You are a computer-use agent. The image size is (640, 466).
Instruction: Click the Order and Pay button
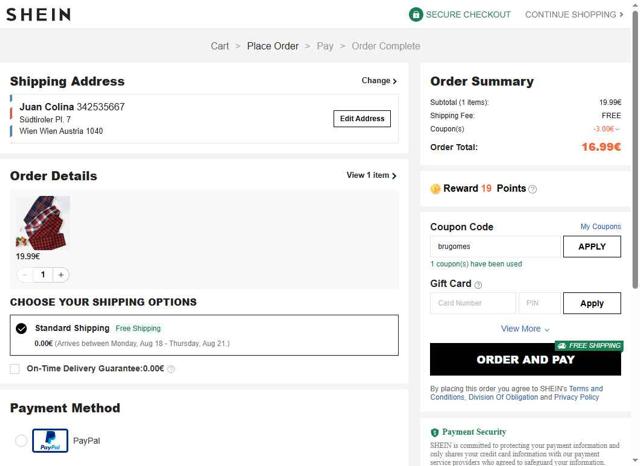[525, 359]
